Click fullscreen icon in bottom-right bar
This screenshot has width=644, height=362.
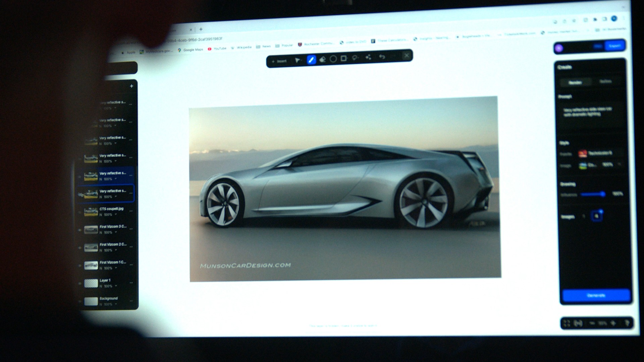pos(567,323)
